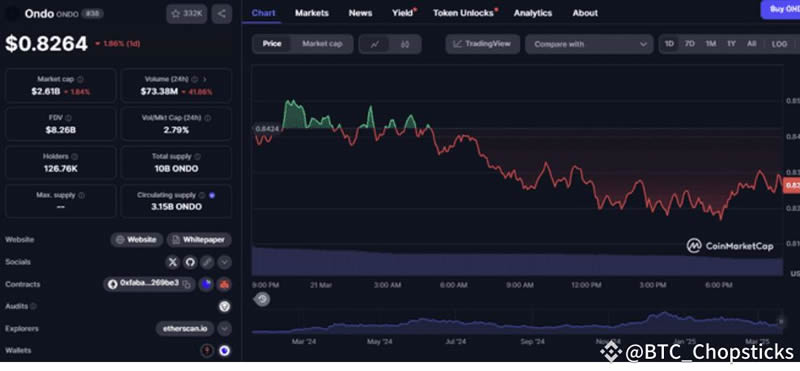The width and height of the screenshot is (800, 371).
Task: Click the audits shield icon
Action: coord(224,306)
